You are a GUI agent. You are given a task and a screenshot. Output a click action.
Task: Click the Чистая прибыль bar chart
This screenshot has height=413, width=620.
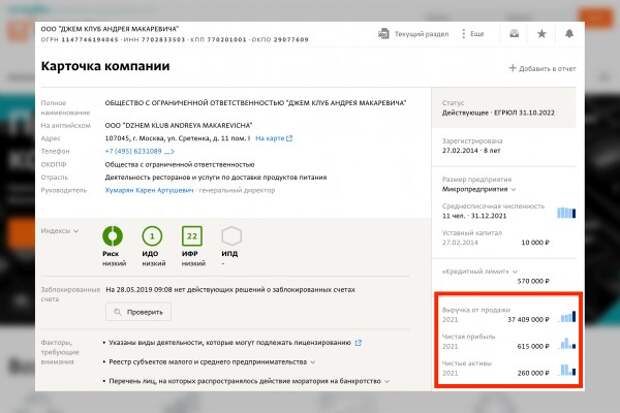[x=567, y=343]
